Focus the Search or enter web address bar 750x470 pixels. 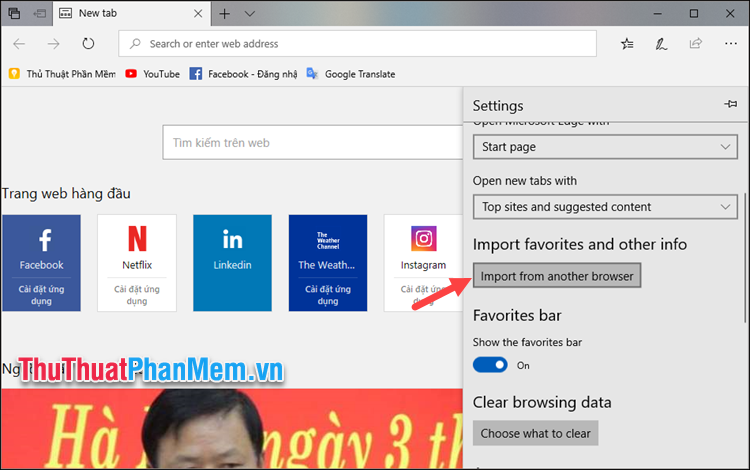click(x=357, y=44)
